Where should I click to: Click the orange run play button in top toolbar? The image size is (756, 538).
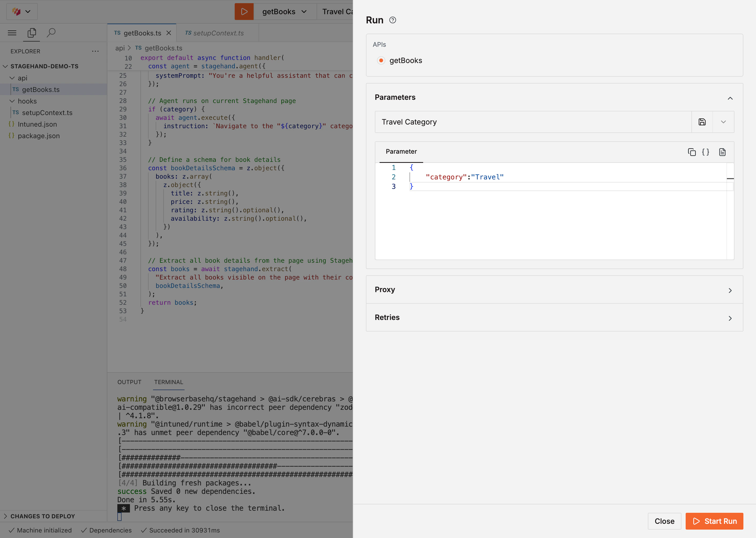(x=244, y=12)
